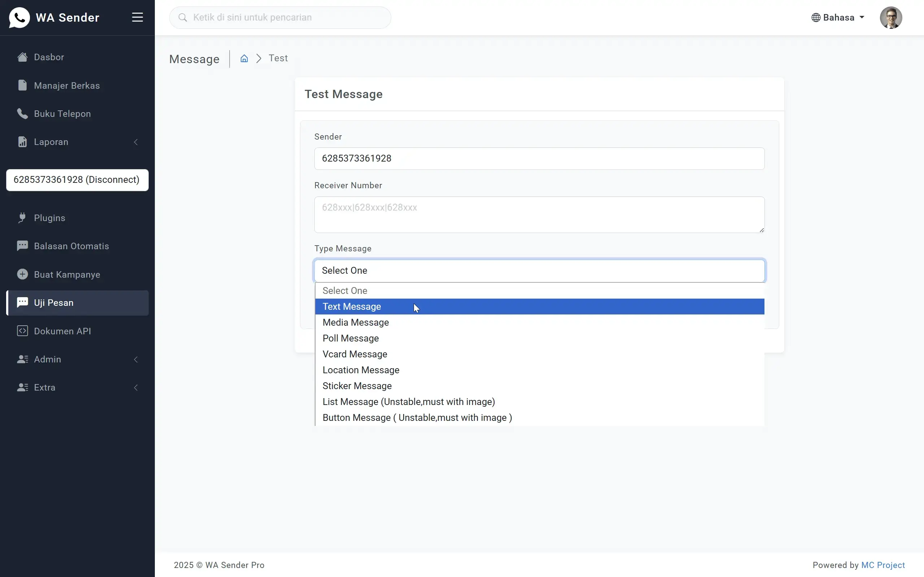Expand the Laporan submenu
The width and height of the screenshot is (924, 577).
pos(136,142)
